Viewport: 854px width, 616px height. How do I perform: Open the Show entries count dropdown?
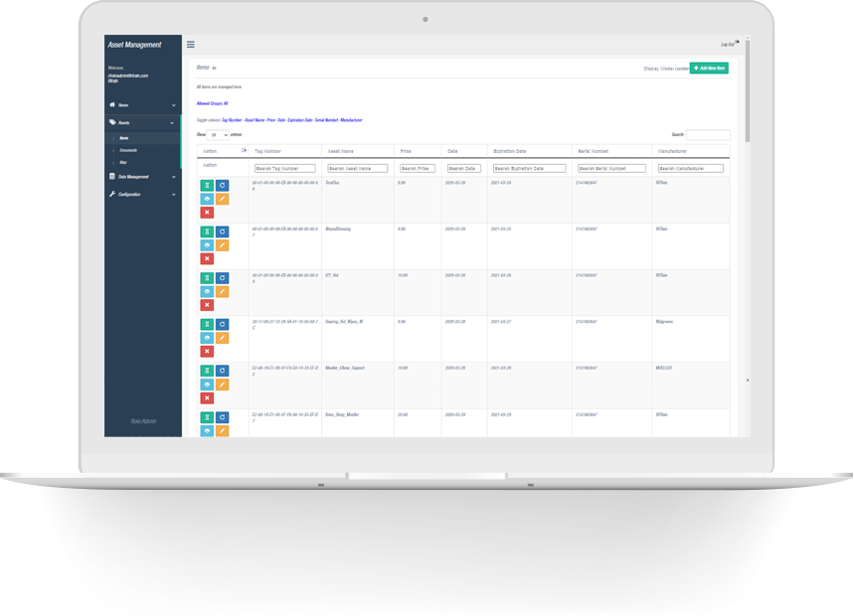coord(218,134)
